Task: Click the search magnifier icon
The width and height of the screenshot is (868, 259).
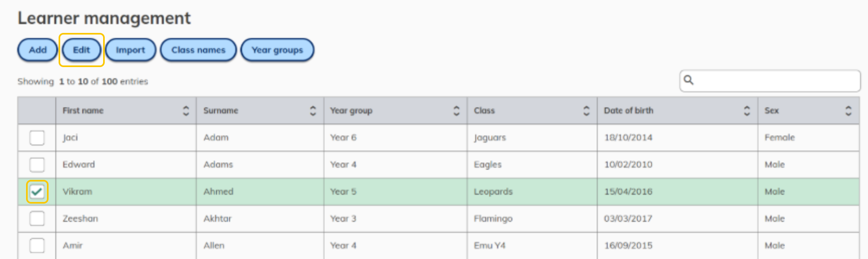Action: click(x=689, y=80)
